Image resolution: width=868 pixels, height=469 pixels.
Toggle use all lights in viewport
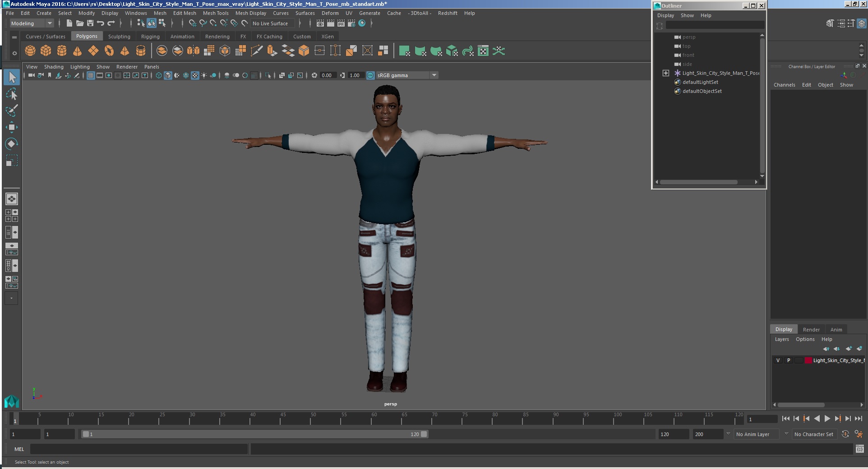click(x=204, y=75)
